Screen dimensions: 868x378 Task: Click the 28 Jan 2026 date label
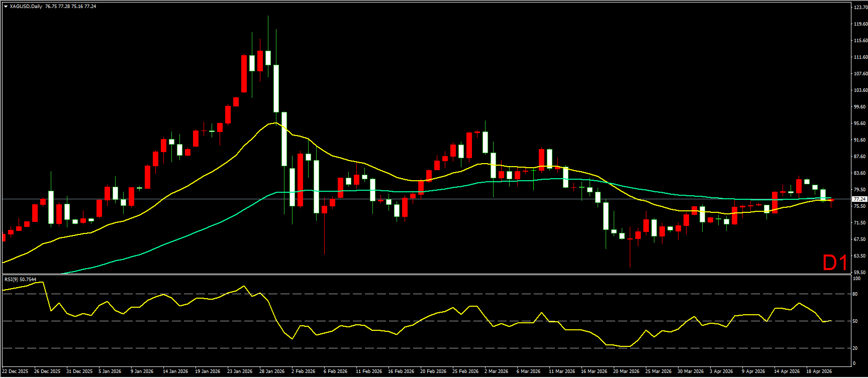point(271,371)
